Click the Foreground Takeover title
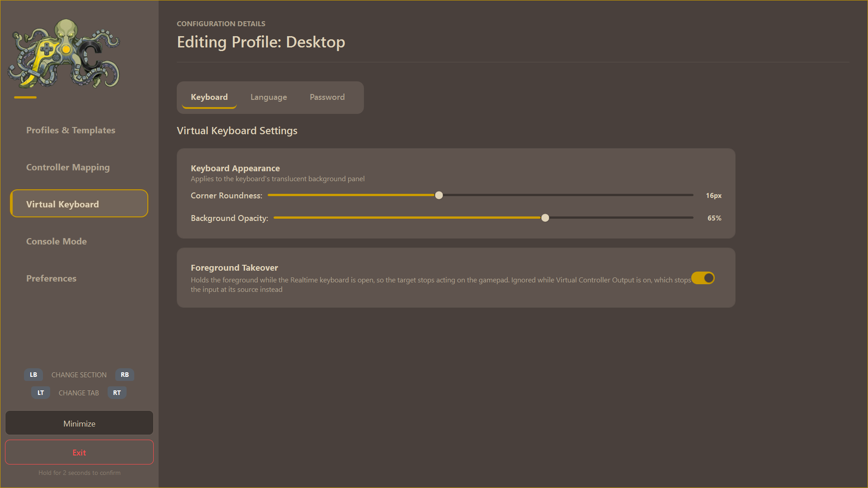Image resolution: width=868 pixels, height=488 pixels. tap(234, 267)
